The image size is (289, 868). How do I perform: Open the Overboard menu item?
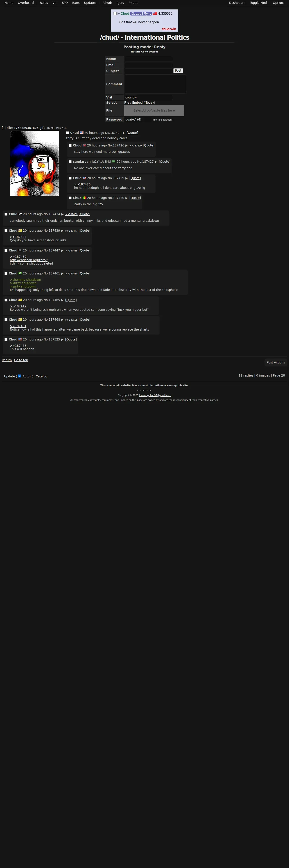coord(26,3)
